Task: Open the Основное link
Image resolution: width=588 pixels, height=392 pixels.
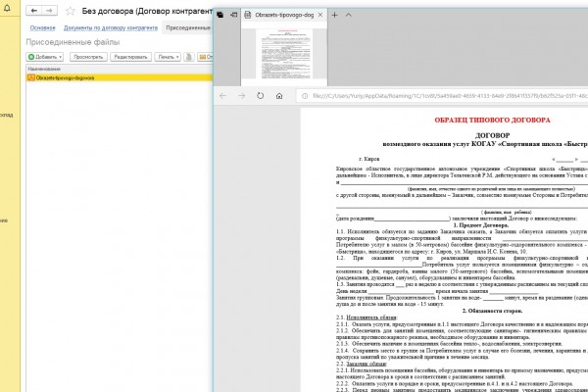Action: pos(42,27)
